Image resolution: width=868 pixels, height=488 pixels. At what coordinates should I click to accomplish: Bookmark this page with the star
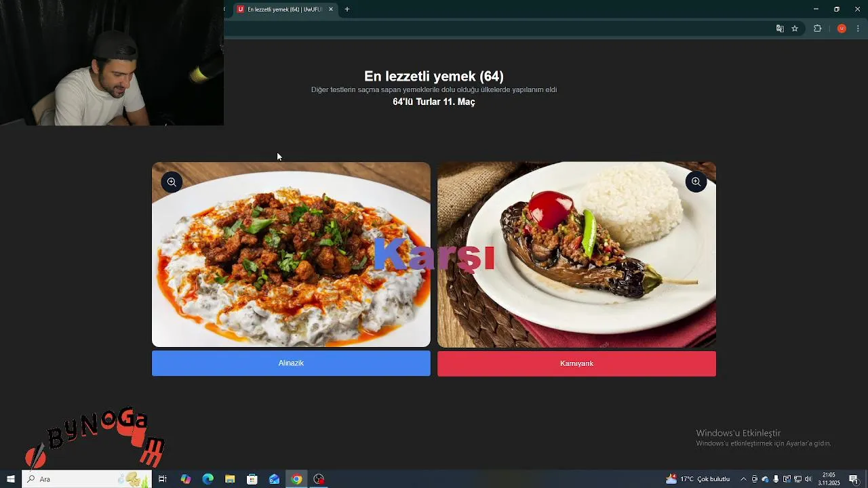pyautogui.click(x=795, y=28)
